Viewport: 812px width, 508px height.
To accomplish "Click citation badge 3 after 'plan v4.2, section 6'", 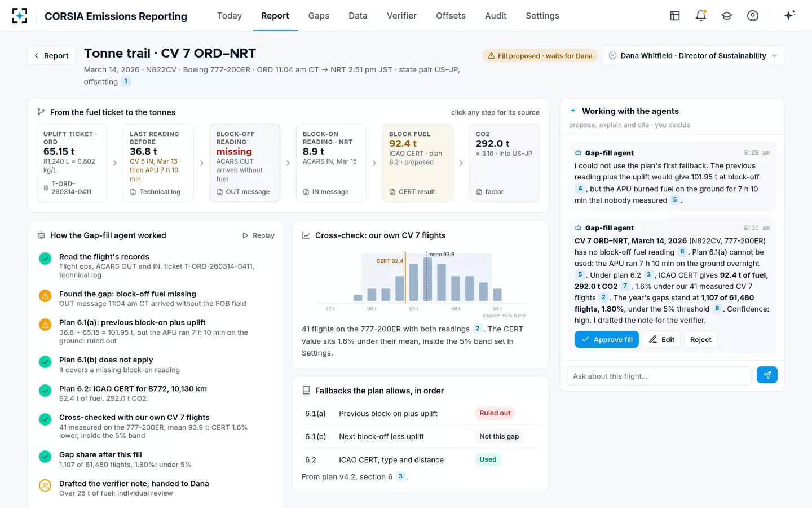I will click(400, 476).
